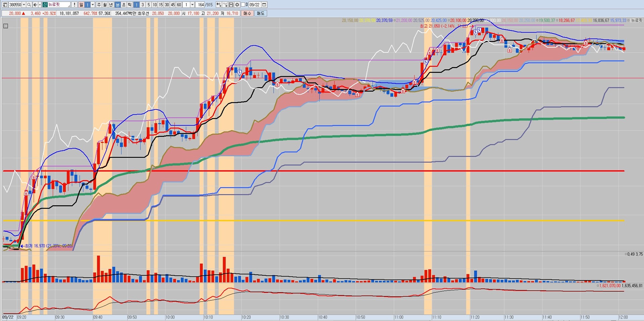Click the stock code 380550 input
Screen dimensions: 644x321
click(15, 5)
